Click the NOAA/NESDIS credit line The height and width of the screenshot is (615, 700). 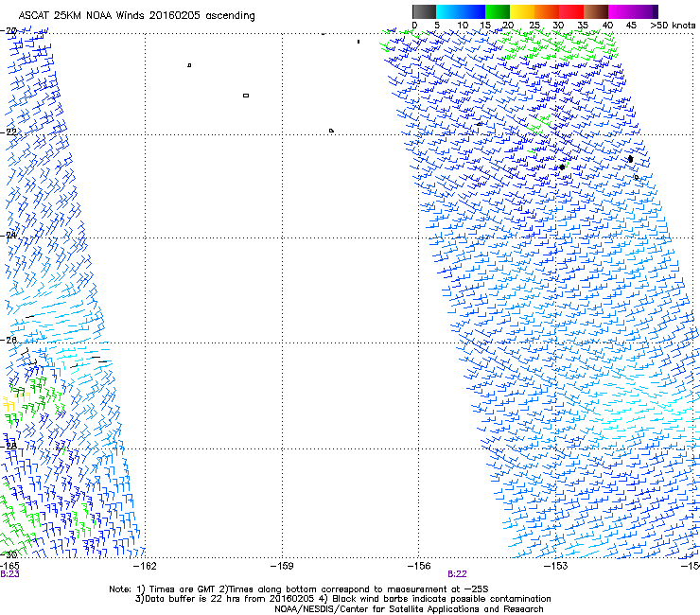409,609
